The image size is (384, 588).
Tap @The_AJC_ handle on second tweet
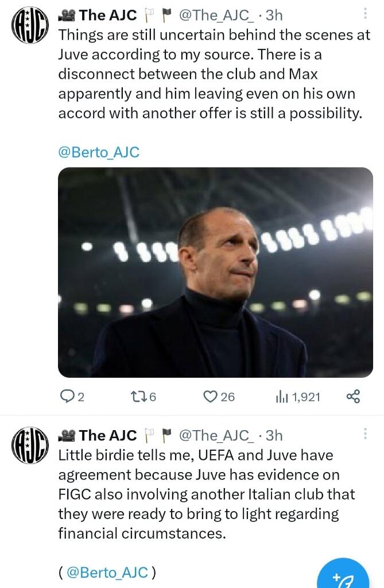click(216, 435)
